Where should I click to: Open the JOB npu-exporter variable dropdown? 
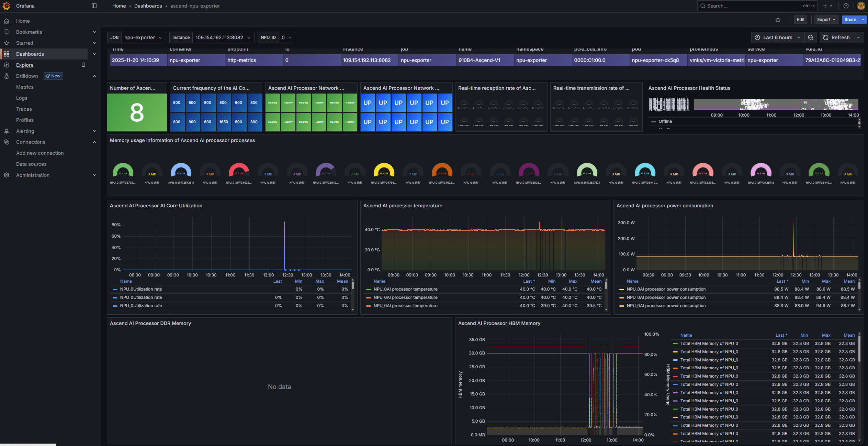[143, 37]
